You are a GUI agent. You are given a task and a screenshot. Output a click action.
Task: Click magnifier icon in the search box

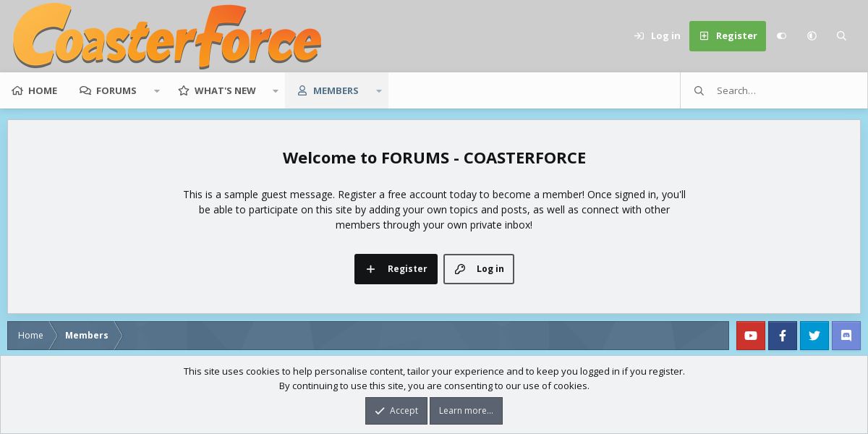click(699, 90)
